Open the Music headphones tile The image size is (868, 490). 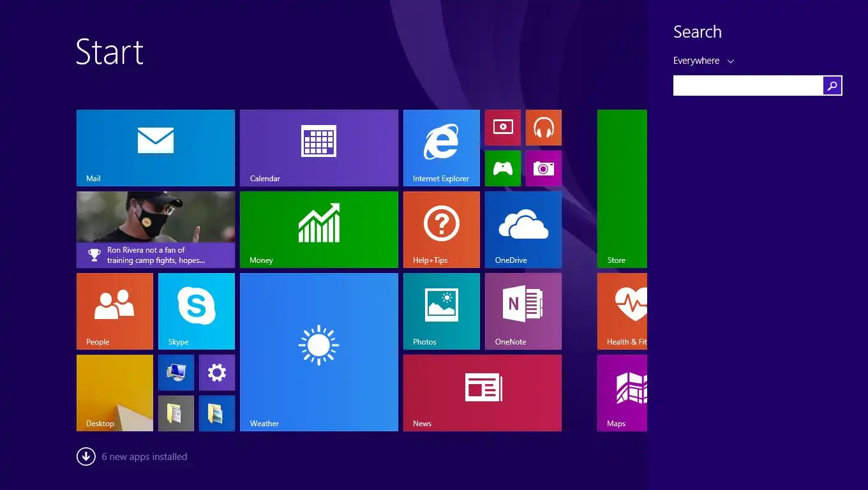tap(544, 128)
